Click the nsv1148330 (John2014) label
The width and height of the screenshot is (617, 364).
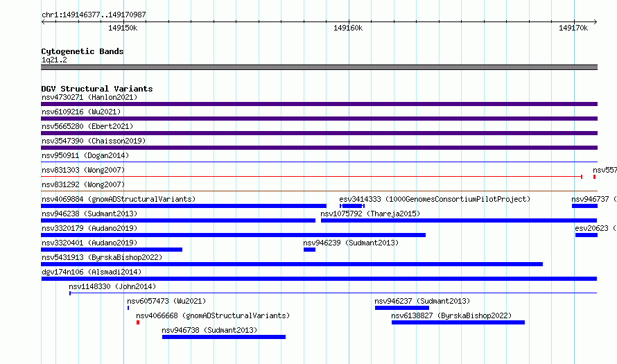(x=112, y=286)
